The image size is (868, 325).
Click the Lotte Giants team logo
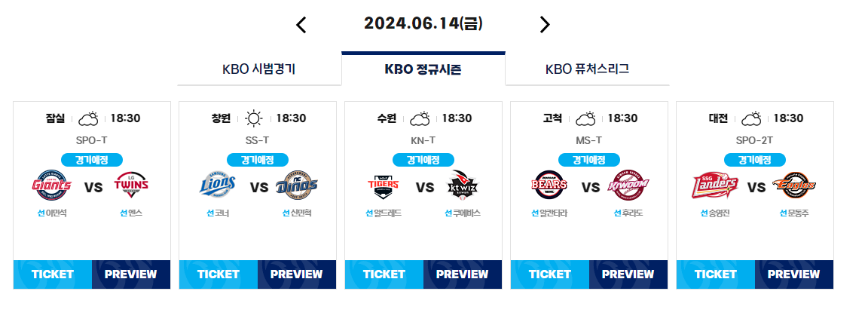(x=51, y=185)
